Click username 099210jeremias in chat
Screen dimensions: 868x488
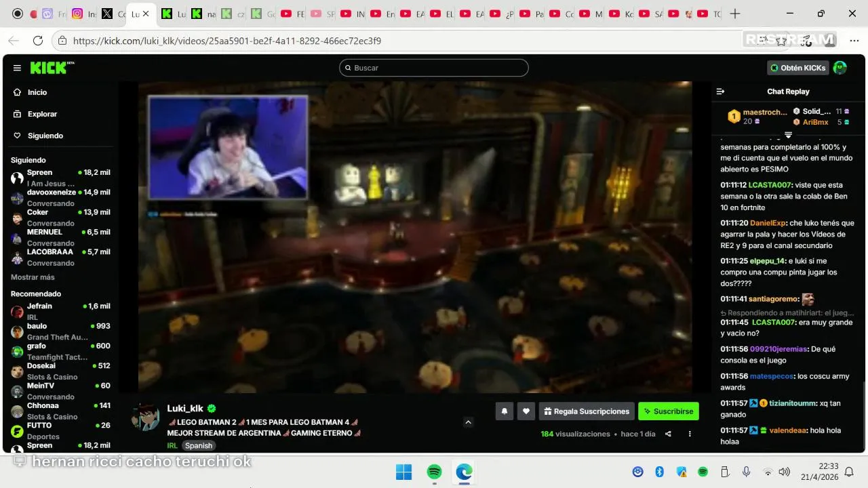coord(778,349)
